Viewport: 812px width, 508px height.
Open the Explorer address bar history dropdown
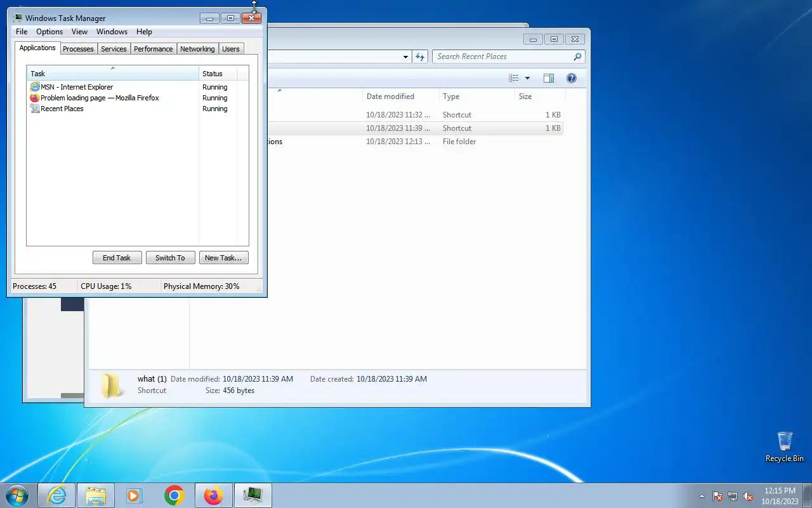(406, 57)
